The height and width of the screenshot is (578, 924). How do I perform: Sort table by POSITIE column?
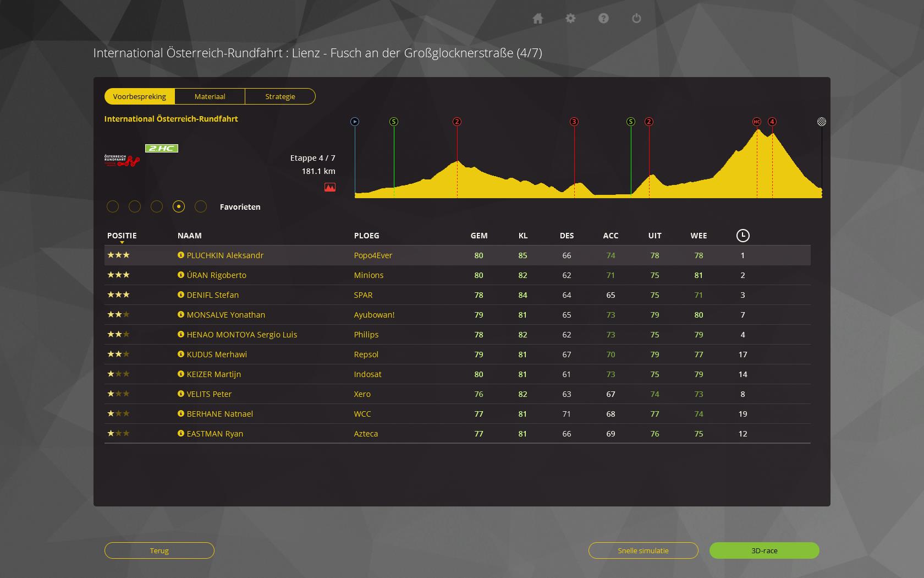[x=122, y=236]
